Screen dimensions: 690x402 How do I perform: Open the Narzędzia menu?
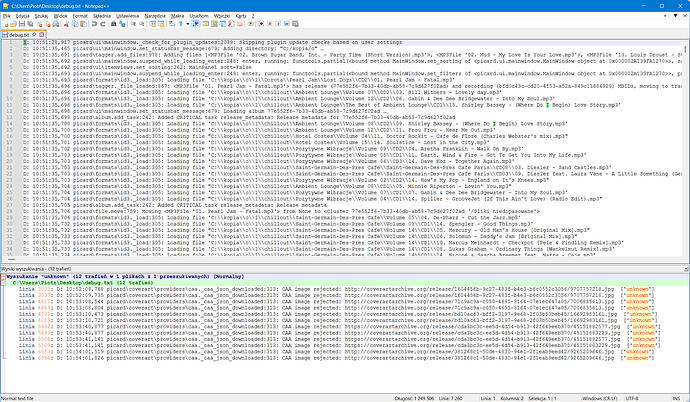point(155,16)
